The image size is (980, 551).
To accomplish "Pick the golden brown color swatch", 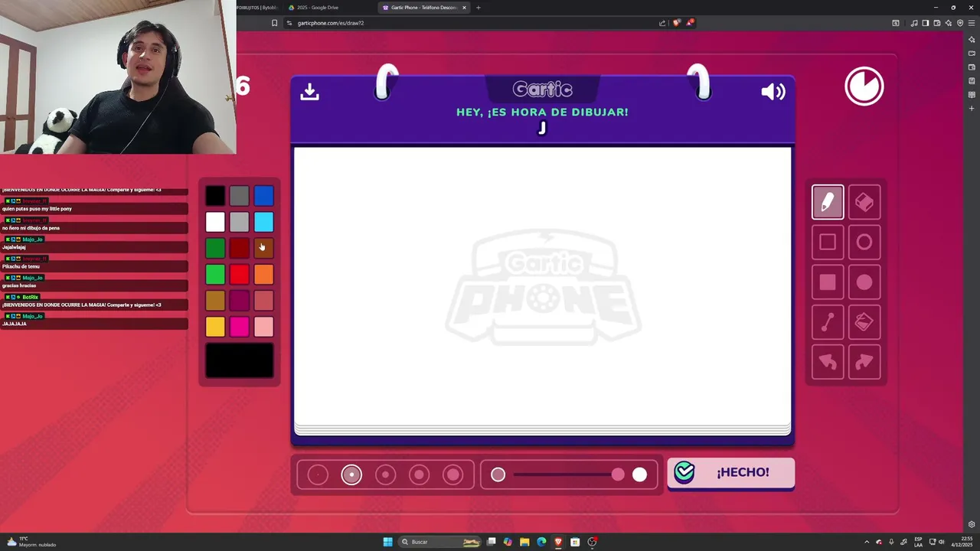I will (x=215, y=301).
